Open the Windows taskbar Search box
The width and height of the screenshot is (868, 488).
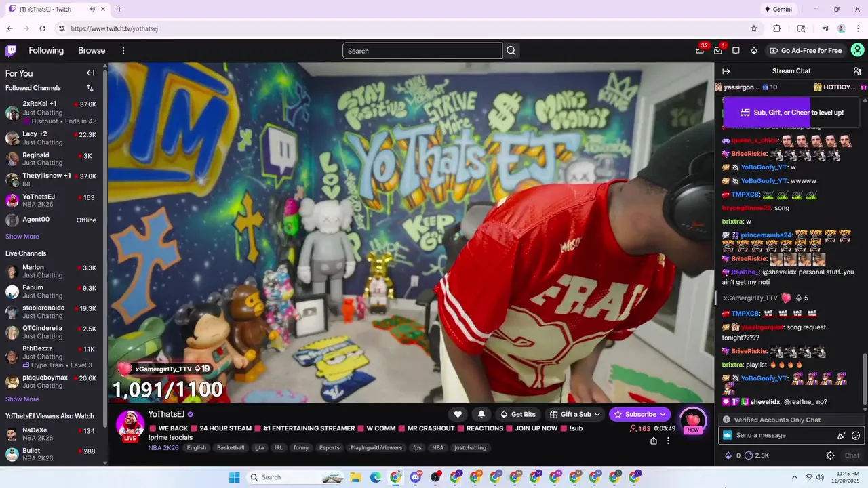coord(296,477)
